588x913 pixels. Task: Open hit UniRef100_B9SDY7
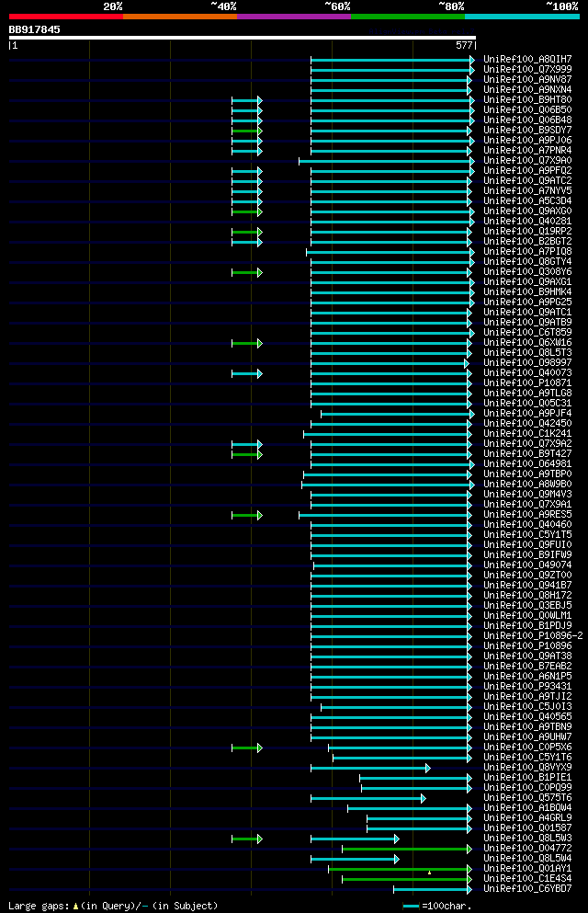point(527,130)
